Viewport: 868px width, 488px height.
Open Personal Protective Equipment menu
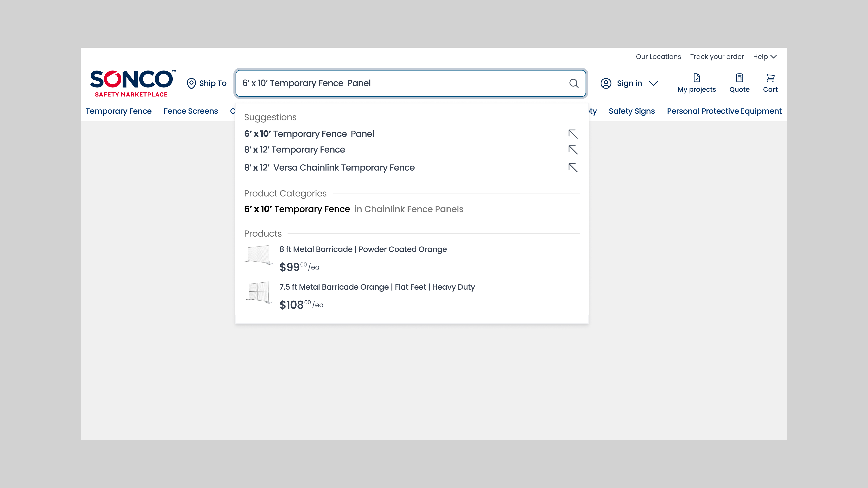(x=724, y=111)
